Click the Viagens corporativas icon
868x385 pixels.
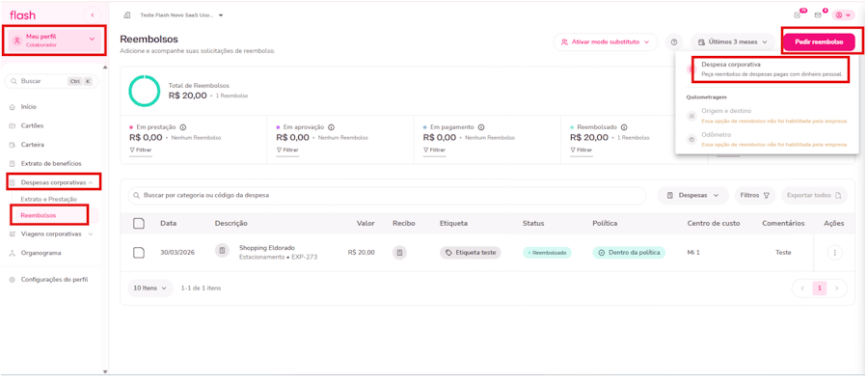[x=12, y=234]
